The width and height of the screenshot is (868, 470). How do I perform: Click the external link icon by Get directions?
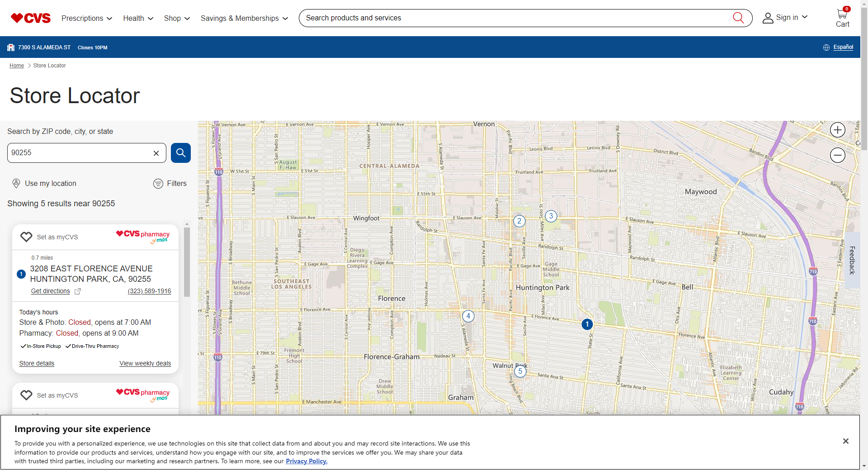[78, 291]
